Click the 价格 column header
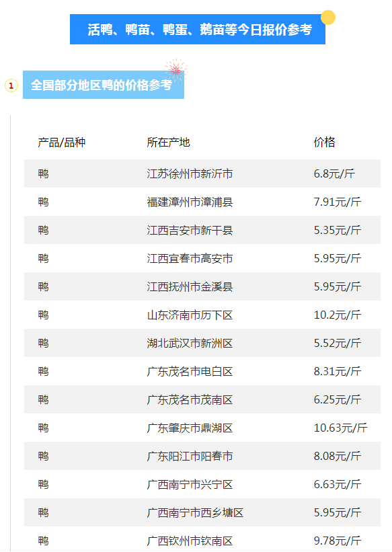 (324, 143)
